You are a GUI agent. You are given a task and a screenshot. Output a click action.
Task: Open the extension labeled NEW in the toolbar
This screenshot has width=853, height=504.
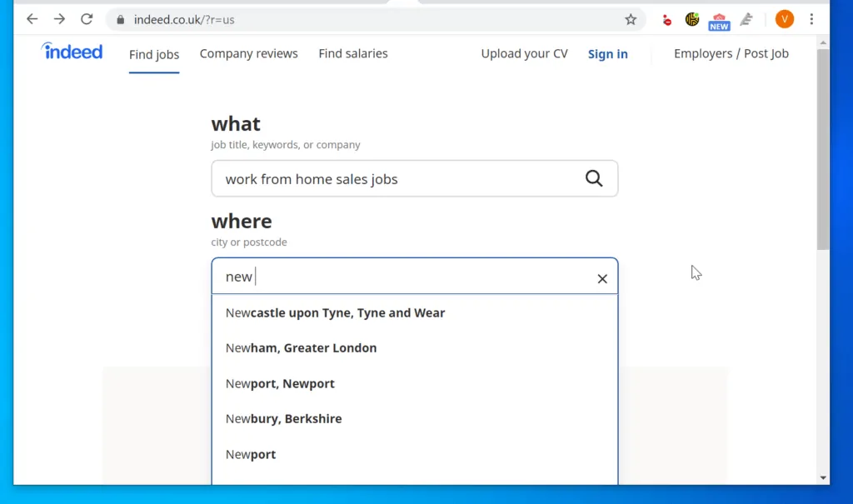pos(719,21)
